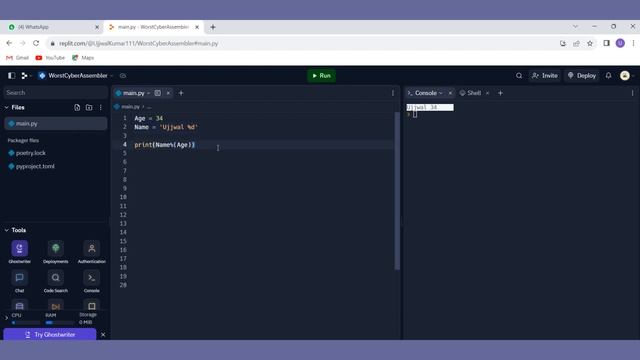
Task: Toggle the Replit sidebar panel icon
Action: click(11, 76)
